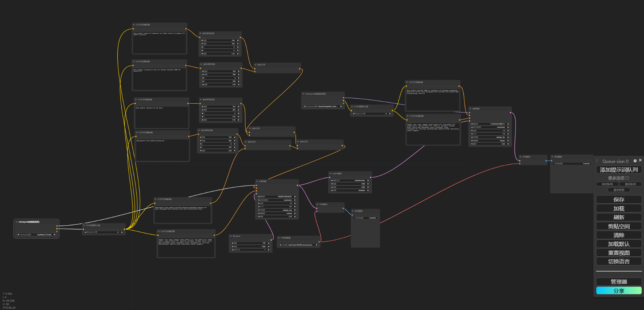This screenshot has height=310, width=644.
Task: Click 加载默认 to load default workflow
Action: [x=619, y=244]
